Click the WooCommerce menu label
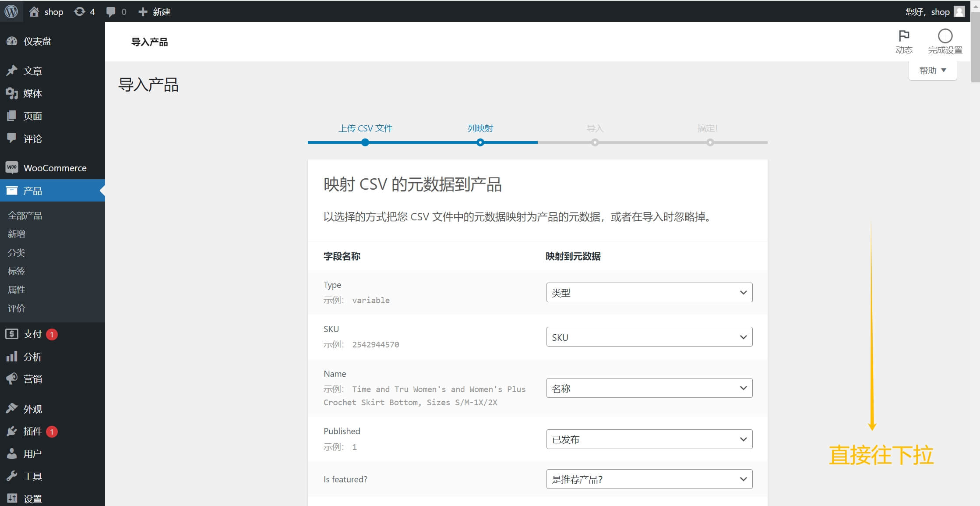Image resolution: width=980 pixels, height=506 pixels. pyautogui.click(x=55, y=168)
